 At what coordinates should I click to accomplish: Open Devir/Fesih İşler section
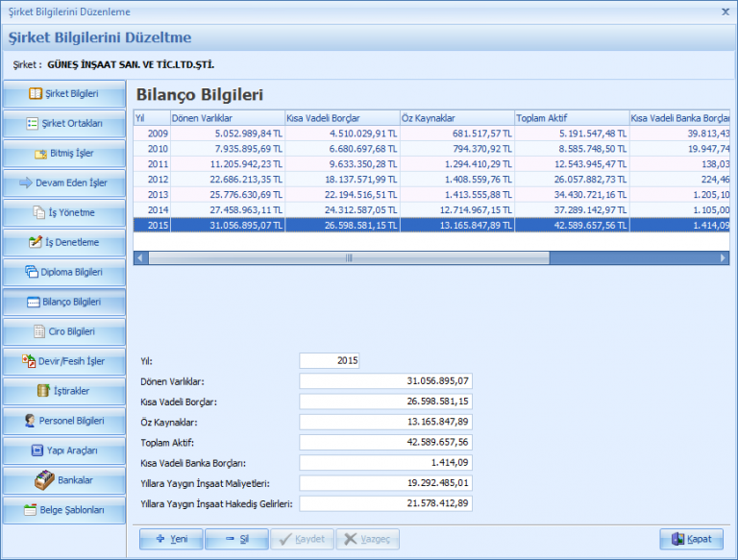click(64, 361)
